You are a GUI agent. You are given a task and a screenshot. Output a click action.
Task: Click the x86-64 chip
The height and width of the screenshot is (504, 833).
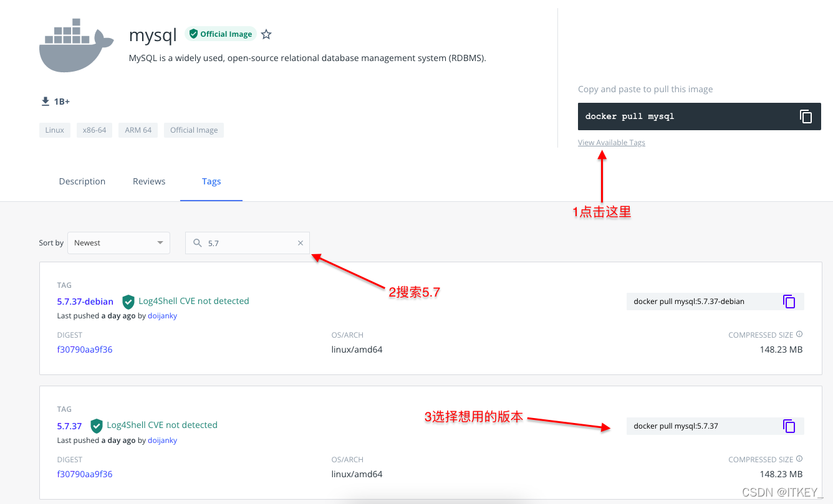tap(95, 130)
